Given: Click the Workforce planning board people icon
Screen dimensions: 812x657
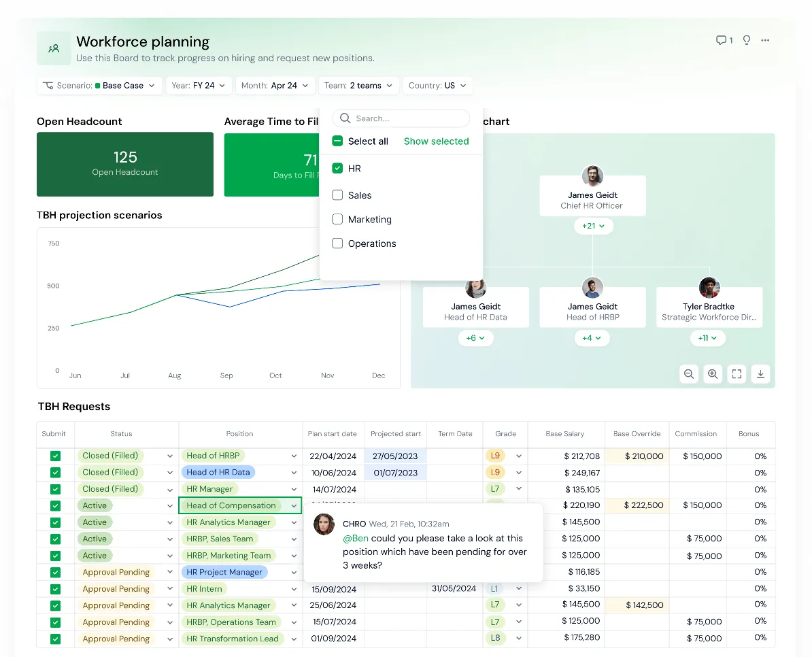Looking at the screenshot, I should click(54, 48).
